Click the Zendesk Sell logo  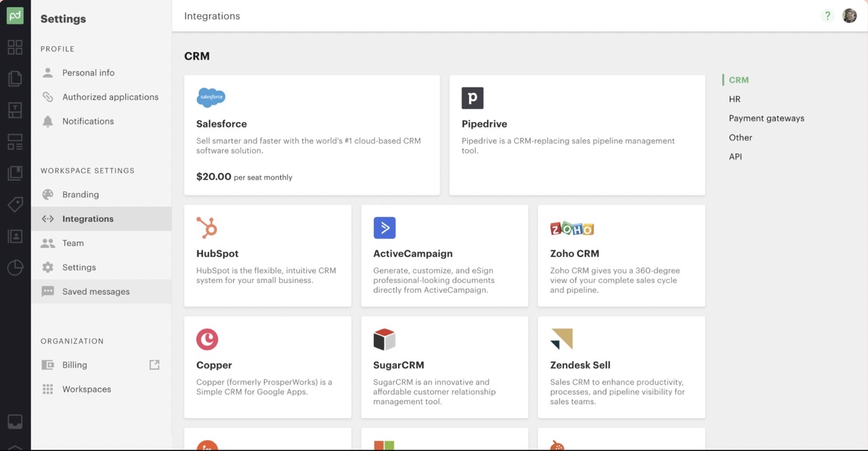coord(561,339)
